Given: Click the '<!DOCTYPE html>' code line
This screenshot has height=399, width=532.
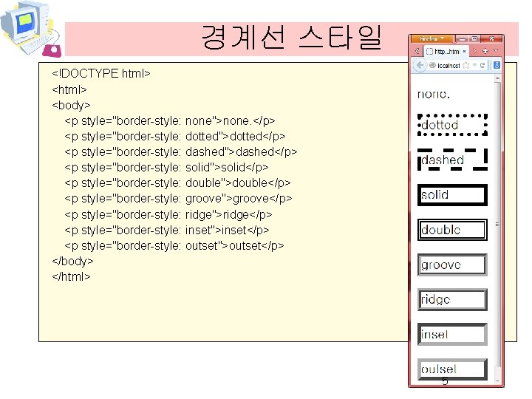Looking at the screenshot, I should click(101, 73).
